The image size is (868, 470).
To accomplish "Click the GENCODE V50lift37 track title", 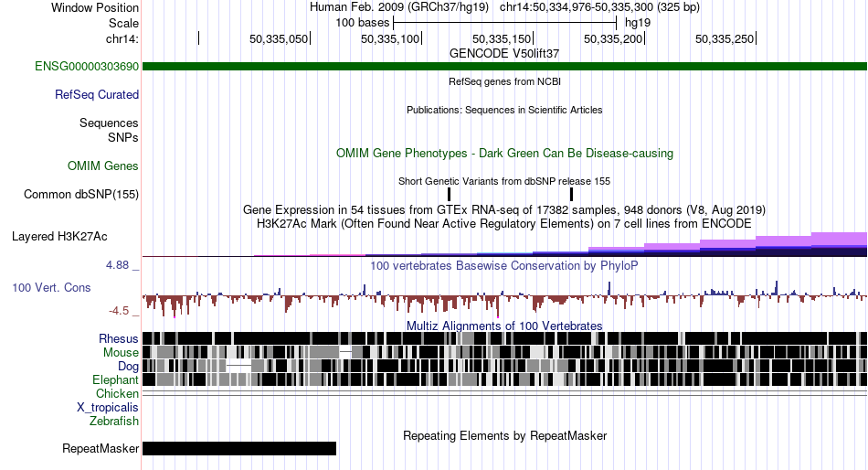I will [504, 54].
